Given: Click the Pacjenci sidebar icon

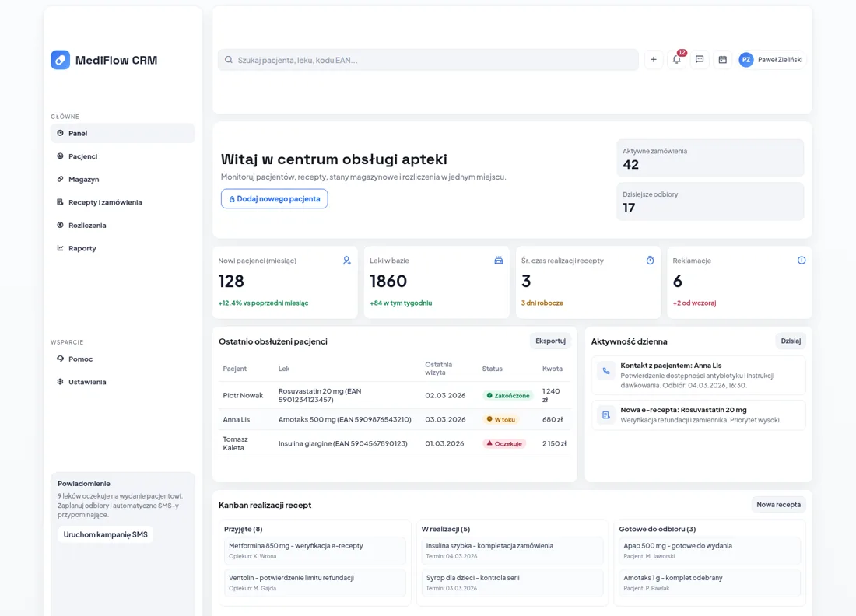Looking at the screenshot, I should 60,156.
